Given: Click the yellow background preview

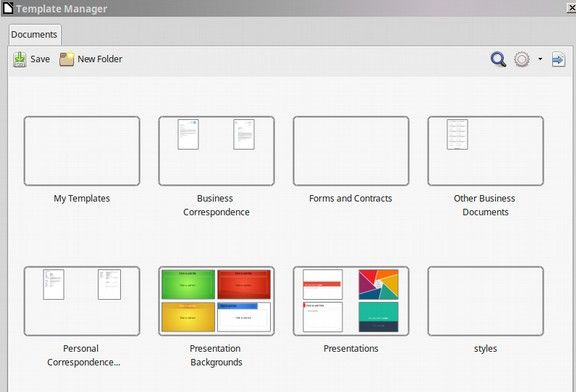Looking at the screenshot, I should 188,317.
